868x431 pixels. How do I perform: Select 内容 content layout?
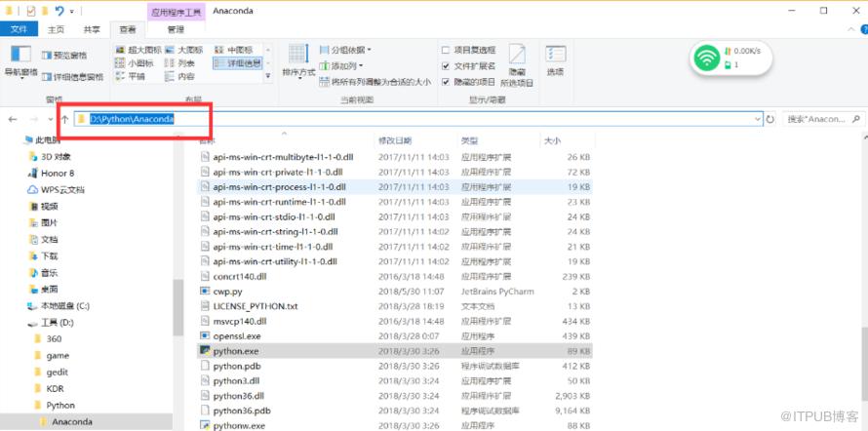click(179, 77)
